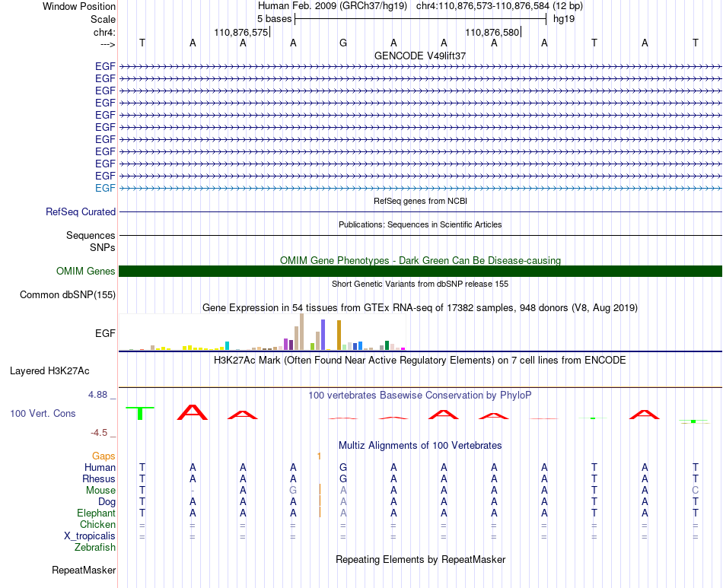Select the Scale label
723x588 pixels.
tap(103, 19)
